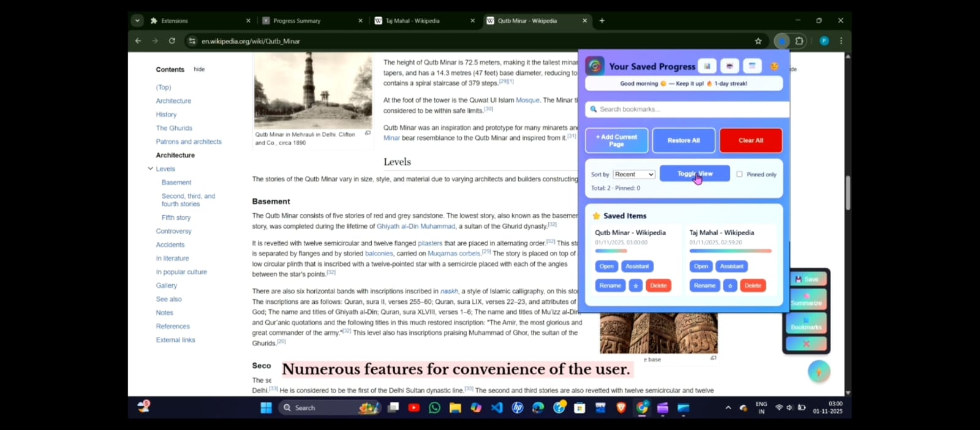Viewport: 980px width, 430px height.
Task: Open the Muqarnas corbels link
Action: point(454,253)
